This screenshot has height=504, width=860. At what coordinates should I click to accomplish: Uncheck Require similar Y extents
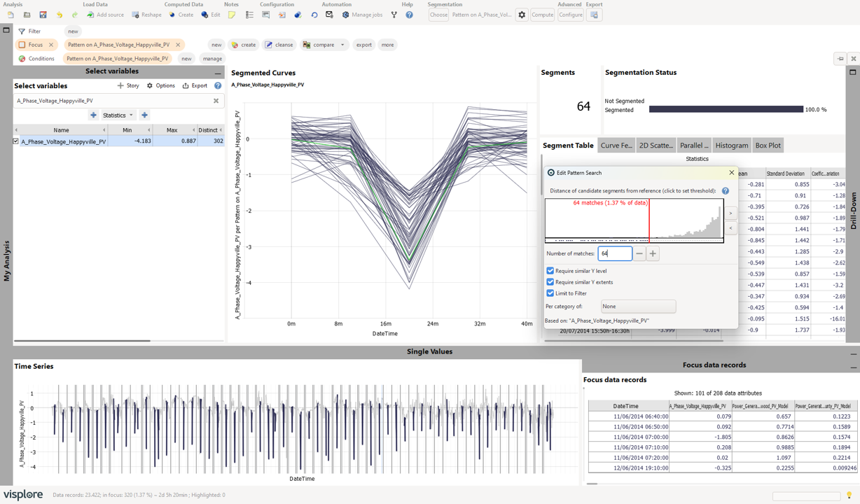(550, 282)
